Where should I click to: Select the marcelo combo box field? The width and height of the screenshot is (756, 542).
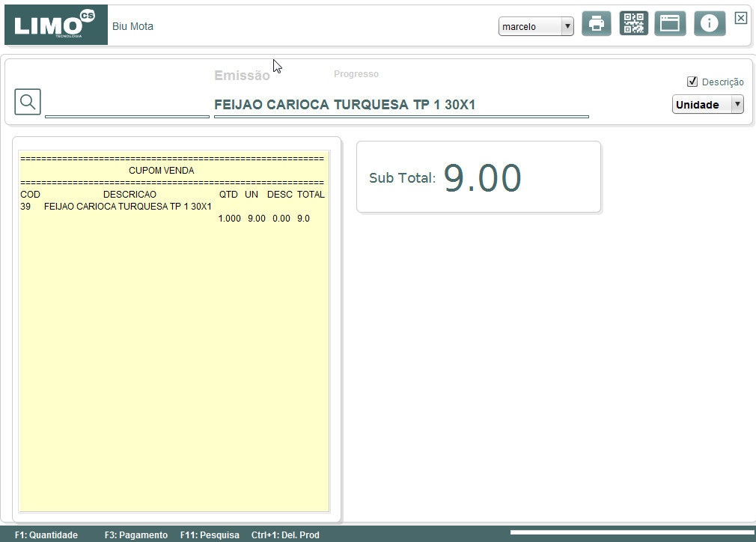536,26
